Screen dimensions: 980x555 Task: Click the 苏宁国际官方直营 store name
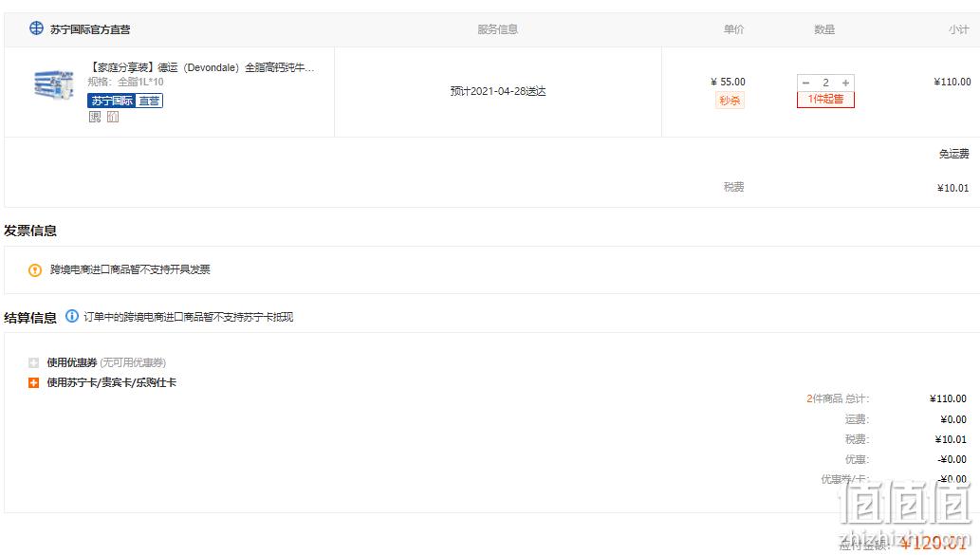[x=90, y=29]
